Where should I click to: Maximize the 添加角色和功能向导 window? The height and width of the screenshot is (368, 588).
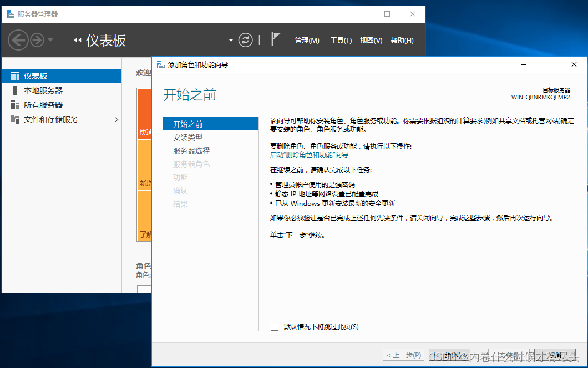pos(549,64)
